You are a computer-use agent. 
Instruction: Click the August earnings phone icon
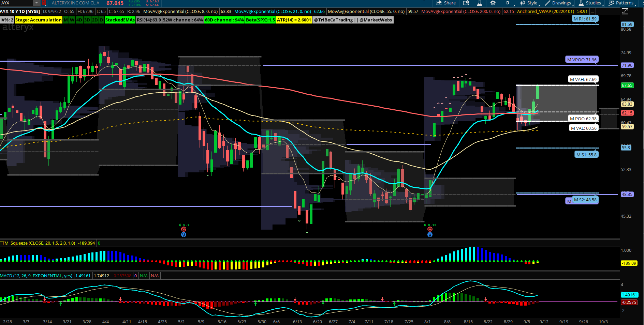430,229
